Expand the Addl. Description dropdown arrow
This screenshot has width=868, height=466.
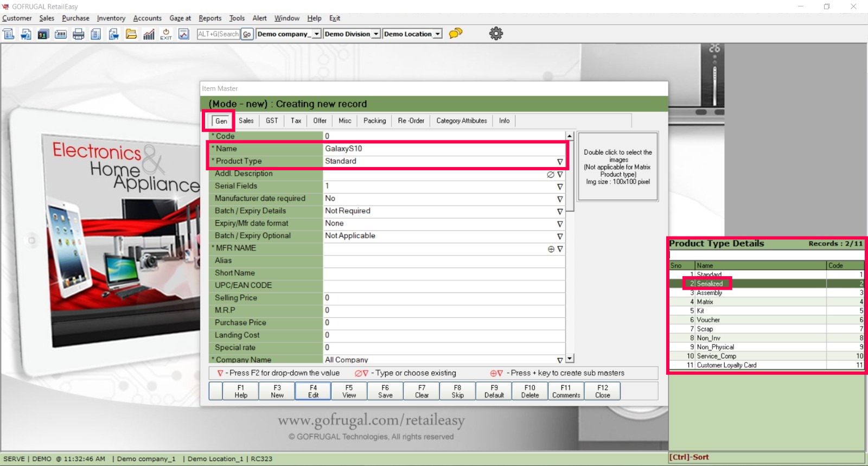pos(560,175)
